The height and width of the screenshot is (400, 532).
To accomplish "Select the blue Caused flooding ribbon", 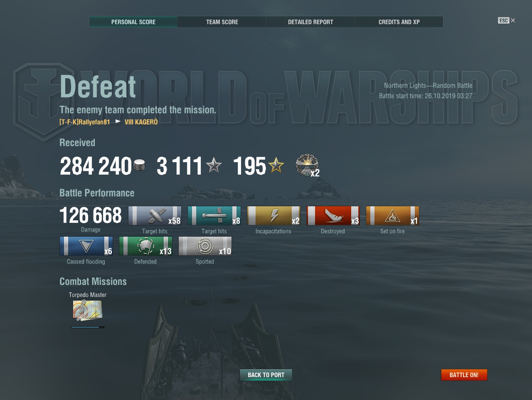I will tap(86, 246).
